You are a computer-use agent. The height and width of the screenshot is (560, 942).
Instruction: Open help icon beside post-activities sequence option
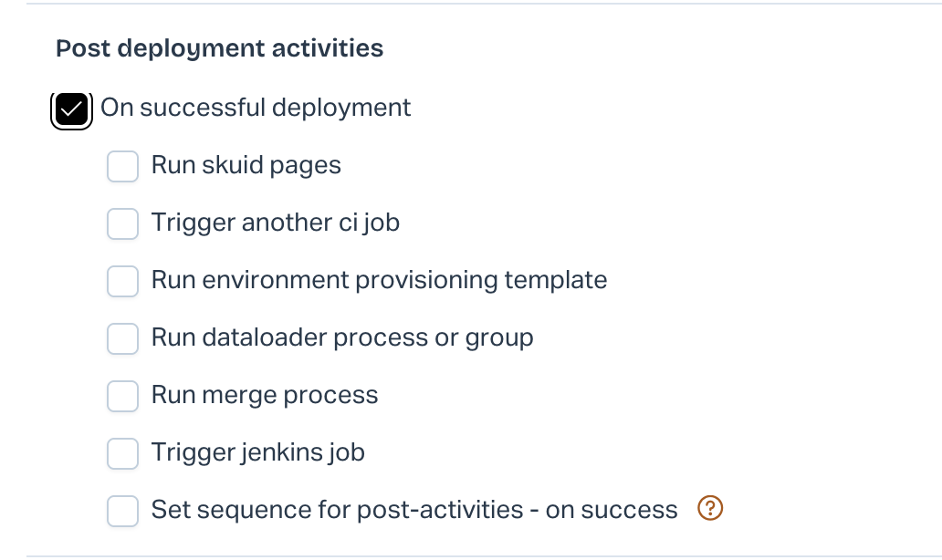tap(710, 509)
